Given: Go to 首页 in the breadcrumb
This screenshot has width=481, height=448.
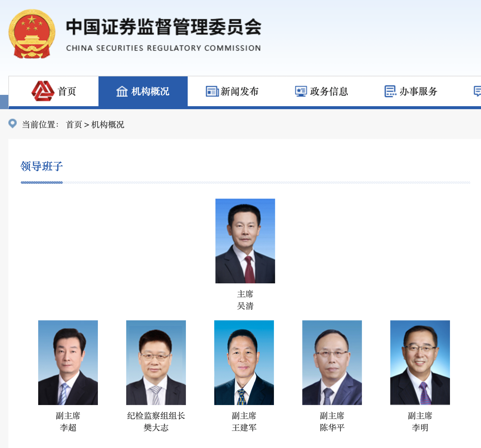Looking at the screenshot, I should [74, 125].
